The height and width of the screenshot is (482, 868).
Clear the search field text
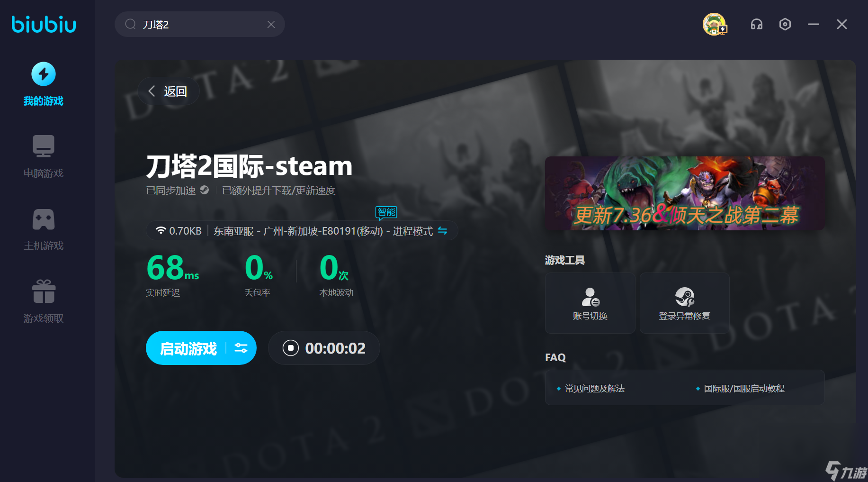[x=271, y=24]
